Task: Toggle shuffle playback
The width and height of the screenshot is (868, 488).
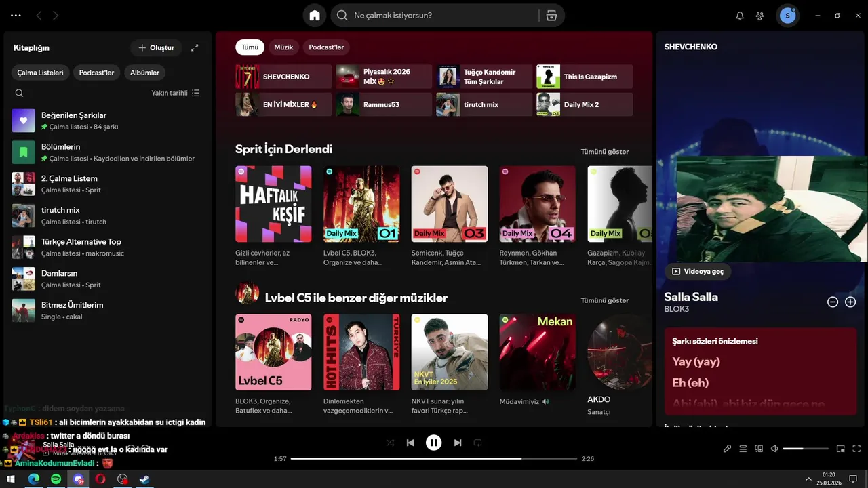Action: click(x=390, y=443)
